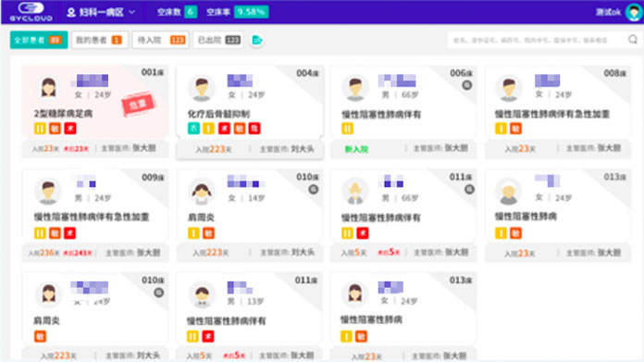
Task: Switch to the 我的患者 tab
Action: [x=99, y=40]
